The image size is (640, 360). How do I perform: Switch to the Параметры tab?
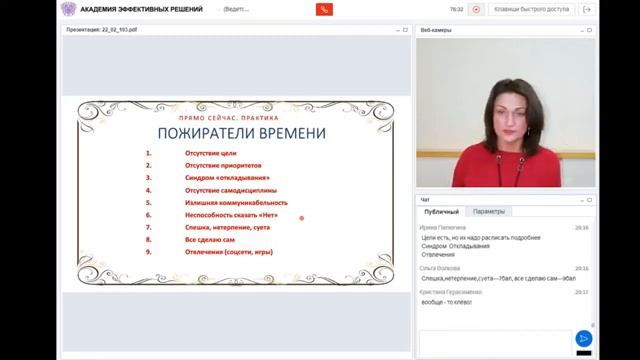point(489,211)
